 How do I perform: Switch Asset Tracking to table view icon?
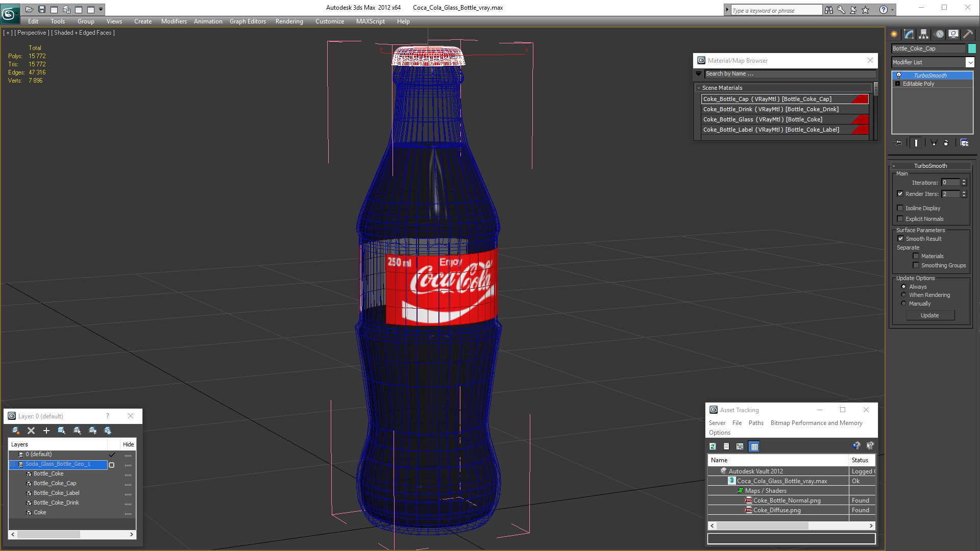tap(754, 446)
